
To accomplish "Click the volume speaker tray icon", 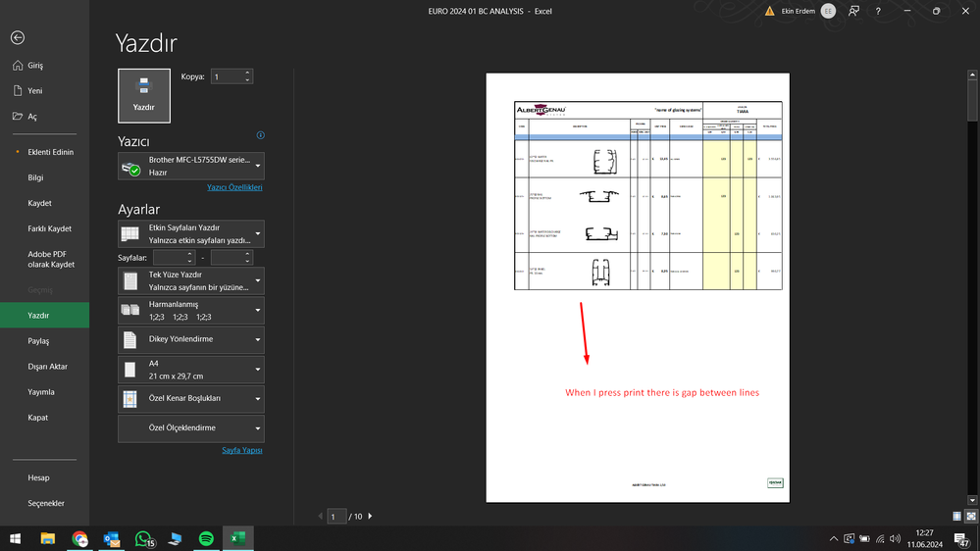I will coord(895,538).
